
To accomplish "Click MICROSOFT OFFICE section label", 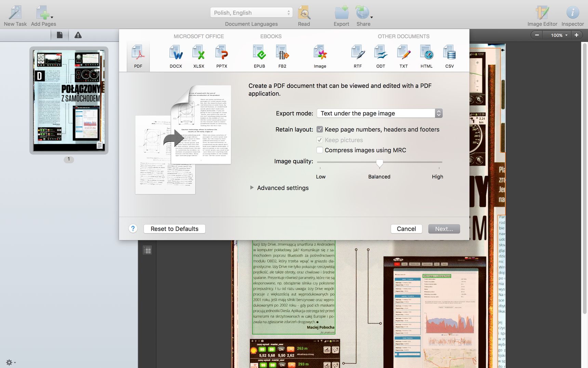I will 199,36.
